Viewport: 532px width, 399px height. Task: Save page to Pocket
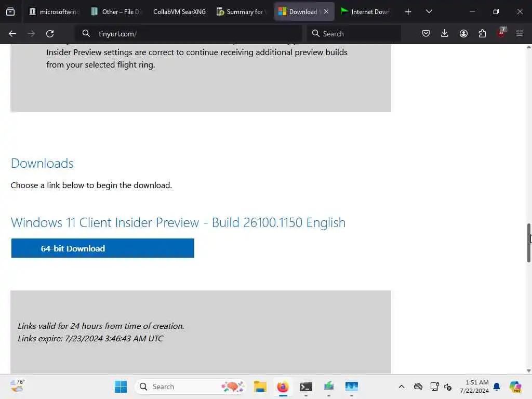click(426, 33)
